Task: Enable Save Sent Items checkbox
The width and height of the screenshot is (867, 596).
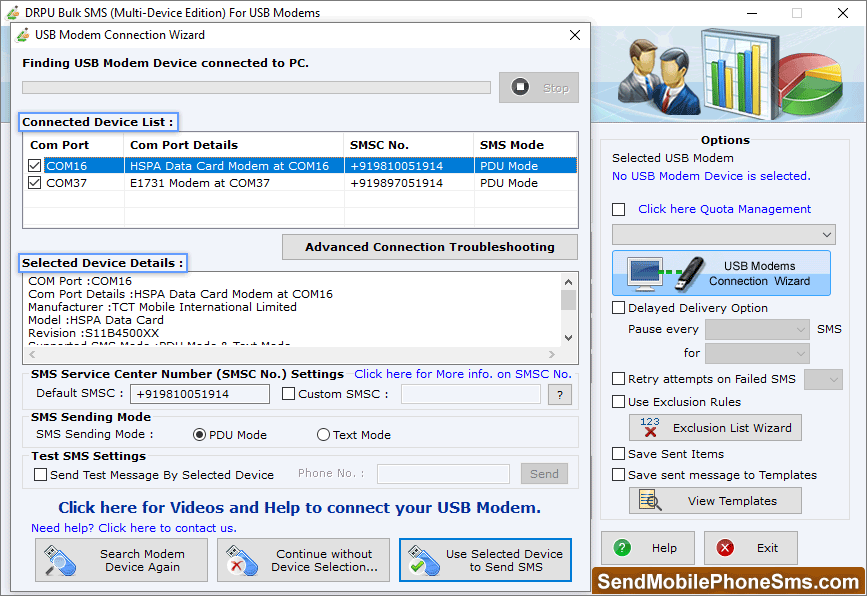Action: pos(618,454)
